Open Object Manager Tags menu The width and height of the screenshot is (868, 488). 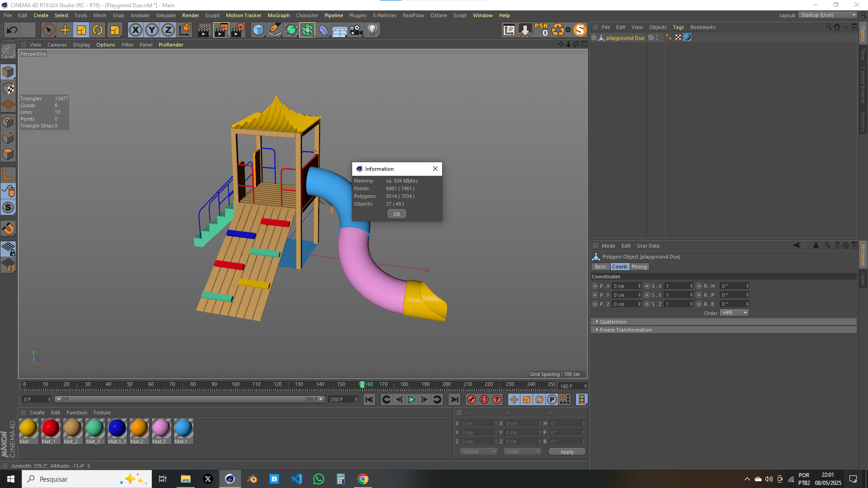click(678, 27)
